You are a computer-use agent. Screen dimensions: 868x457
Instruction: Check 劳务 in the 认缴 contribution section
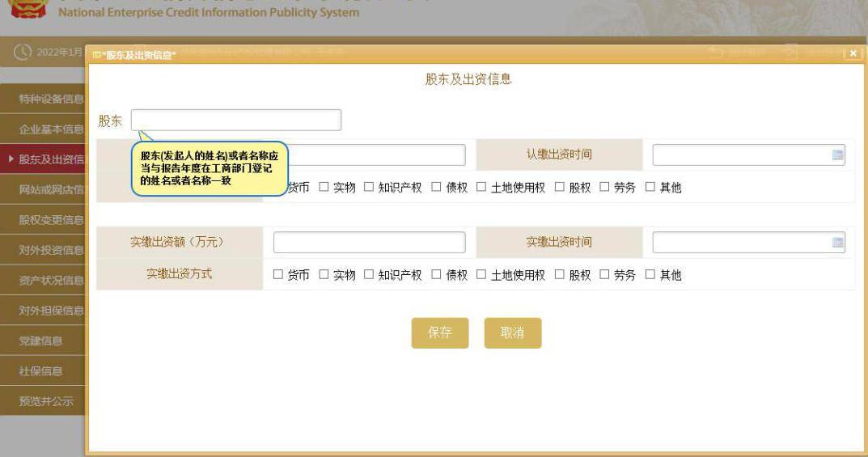pyautogui.click(x=604, y=187)
